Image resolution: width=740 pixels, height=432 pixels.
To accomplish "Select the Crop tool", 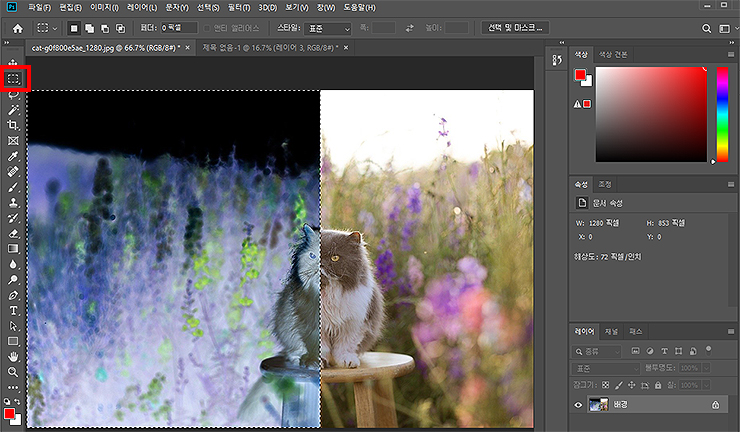I will [x=13, y=125].
